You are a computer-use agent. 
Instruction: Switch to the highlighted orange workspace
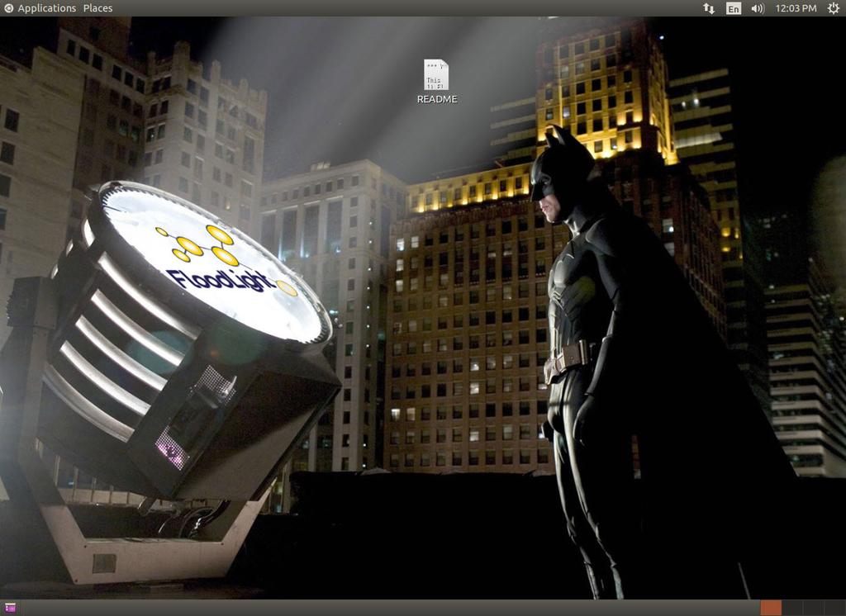click(x=771, y=608)
